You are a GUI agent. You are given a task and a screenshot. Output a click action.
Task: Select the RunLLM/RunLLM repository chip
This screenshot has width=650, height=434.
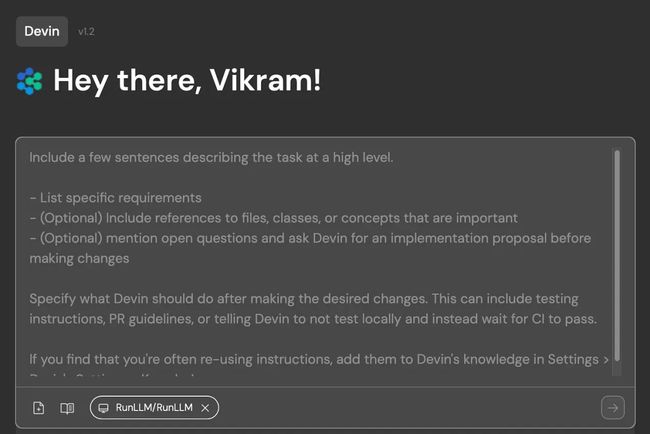click(x=154, y=407)
